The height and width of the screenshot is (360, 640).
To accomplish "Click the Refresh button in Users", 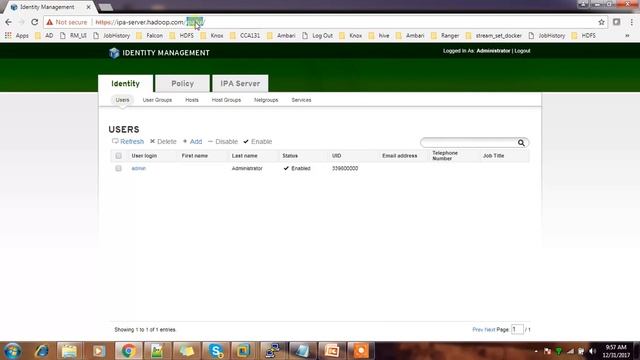I will tap(128, 142).
